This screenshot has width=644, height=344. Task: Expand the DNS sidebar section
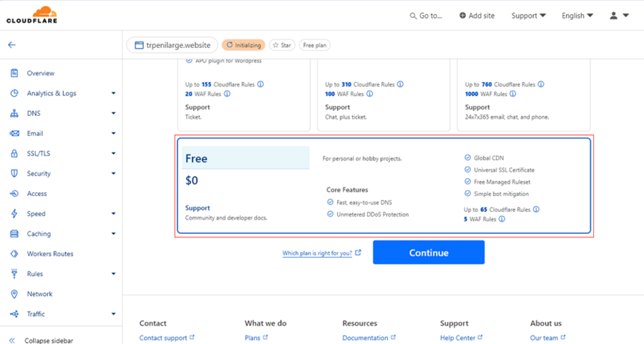pos(113,113)
